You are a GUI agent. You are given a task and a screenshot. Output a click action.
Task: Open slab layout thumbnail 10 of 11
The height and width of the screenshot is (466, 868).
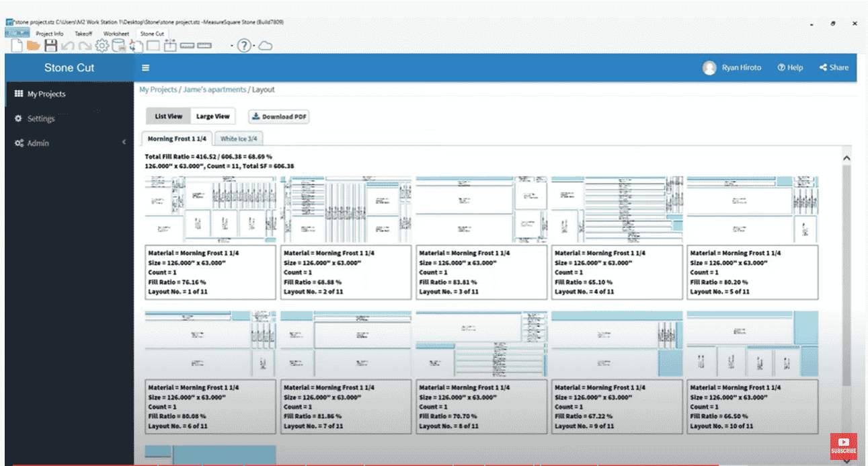tap(752, 344)
